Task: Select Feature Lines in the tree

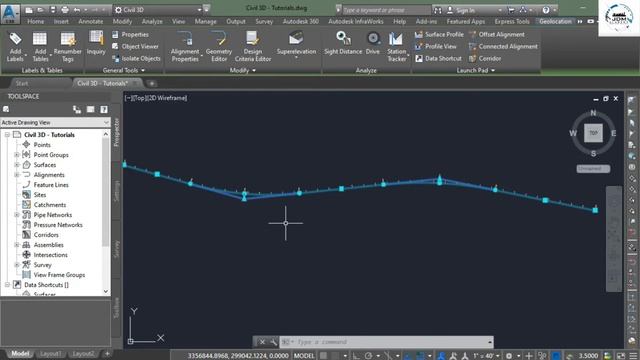Action: tap(51, 185)
